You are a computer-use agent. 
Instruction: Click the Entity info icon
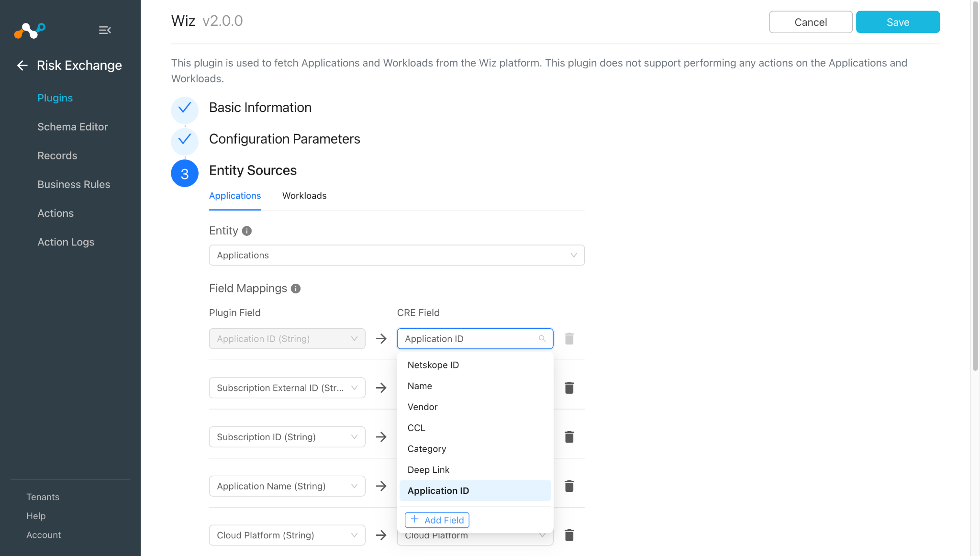247,231
